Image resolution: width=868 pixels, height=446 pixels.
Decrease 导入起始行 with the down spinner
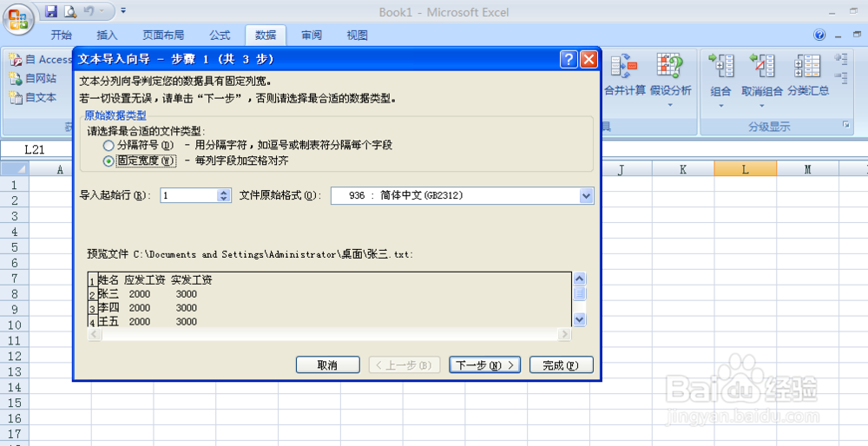tap(224, 199)
